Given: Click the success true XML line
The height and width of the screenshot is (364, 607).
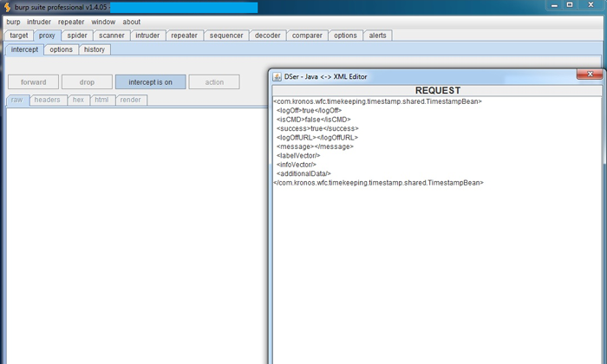Looking at the screenshot, I should pos(317,128).
